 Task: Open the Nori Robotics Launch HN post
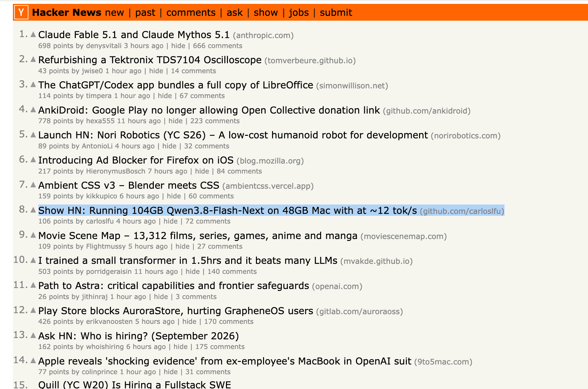pos(233,135)
